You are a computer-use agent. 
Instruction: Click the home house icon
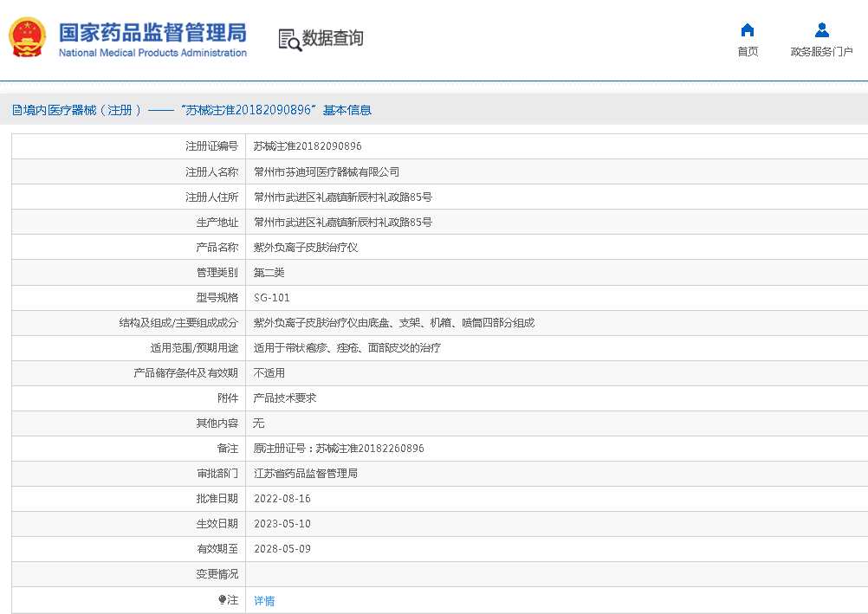[748, 30]
